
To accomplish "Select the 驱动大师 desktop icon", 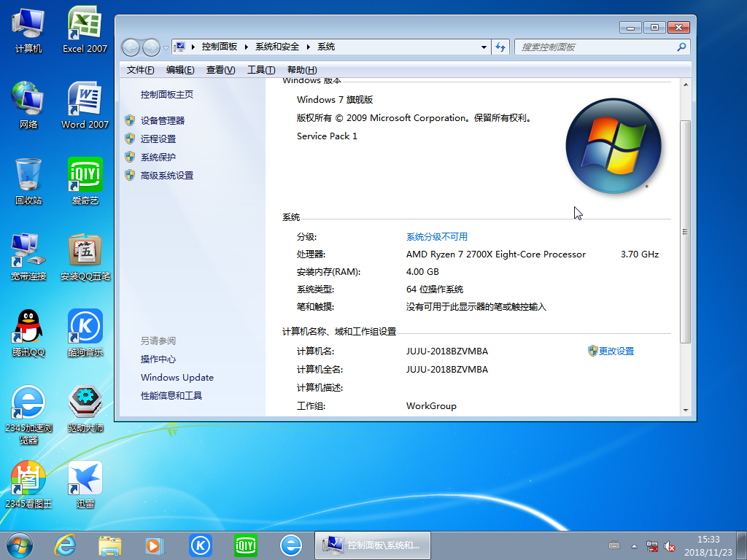I will (85, 410).
